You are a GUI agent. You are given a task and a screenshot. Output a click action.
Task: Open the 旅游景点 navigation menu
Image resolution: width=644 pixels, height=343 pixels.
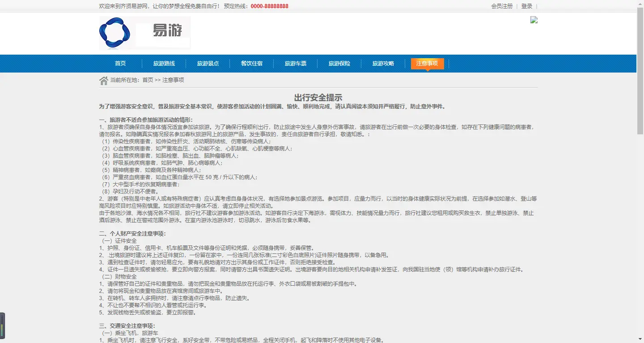[208, 64]
